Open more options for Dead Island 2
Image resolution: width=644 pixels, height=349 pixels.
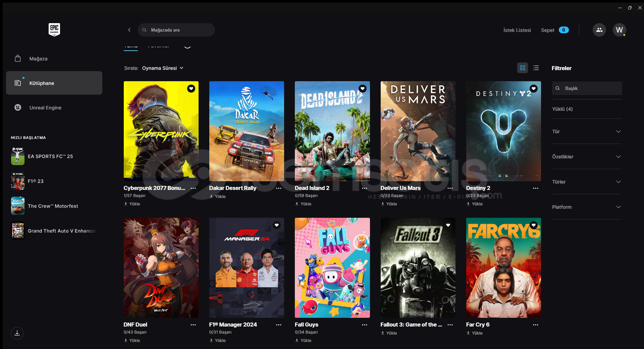(365, 188)
